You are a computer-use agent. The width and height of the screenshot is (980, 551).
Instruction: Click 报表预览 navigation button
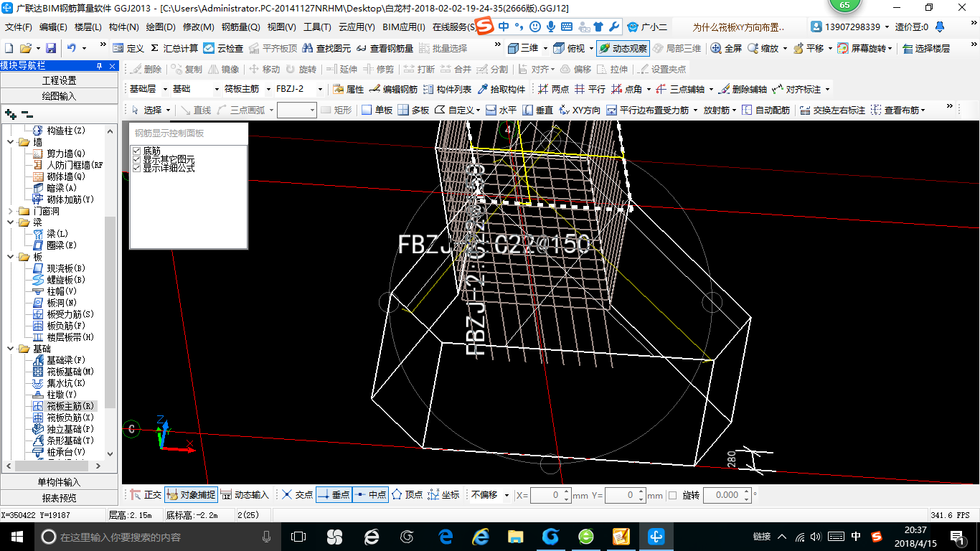click(x=59, y=497)
